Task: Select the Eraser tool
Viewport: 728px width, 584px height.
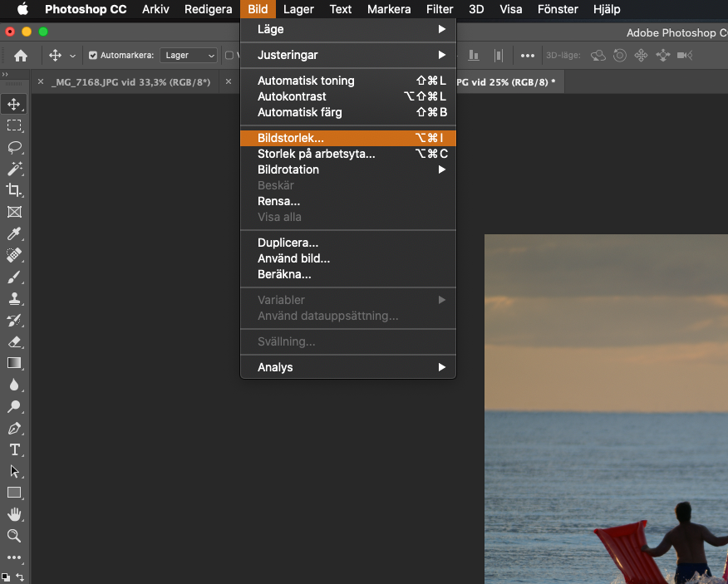Action: (x=14, y=342)
